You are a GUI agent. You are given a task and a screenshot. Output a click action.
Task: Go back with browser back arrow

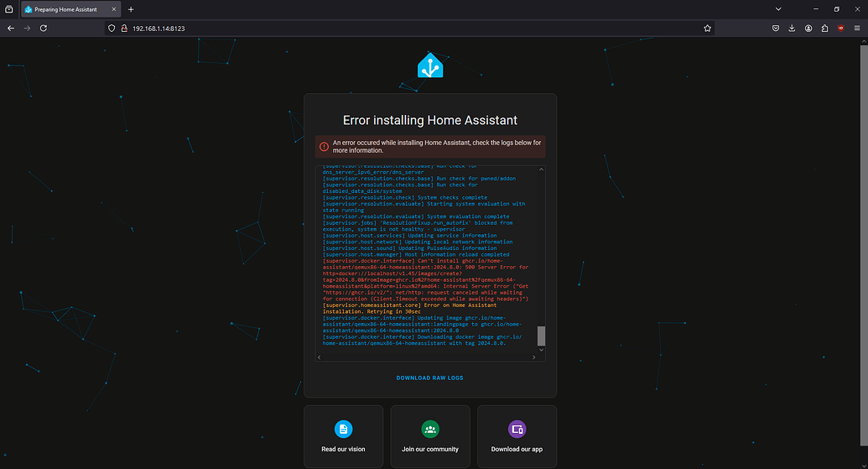point(11,29)
